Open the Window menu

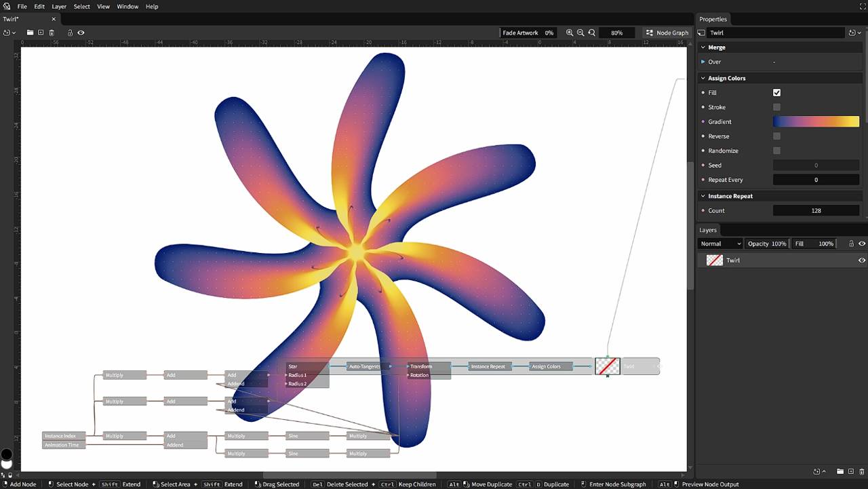(127, 6)
